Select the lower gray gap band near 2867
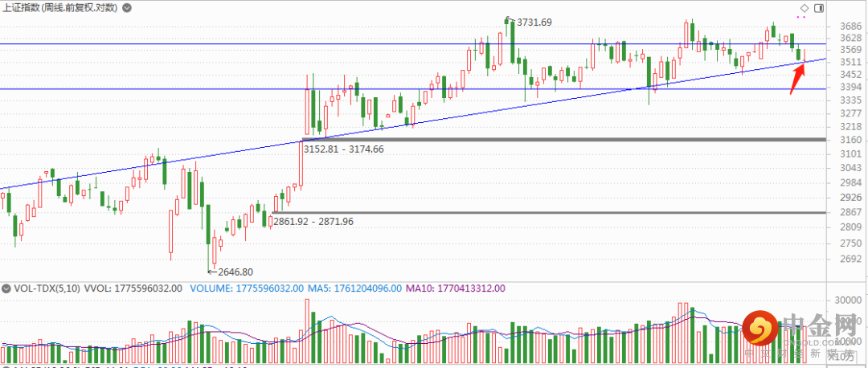Viewport: 868px width, 368px height. [549, 212]
